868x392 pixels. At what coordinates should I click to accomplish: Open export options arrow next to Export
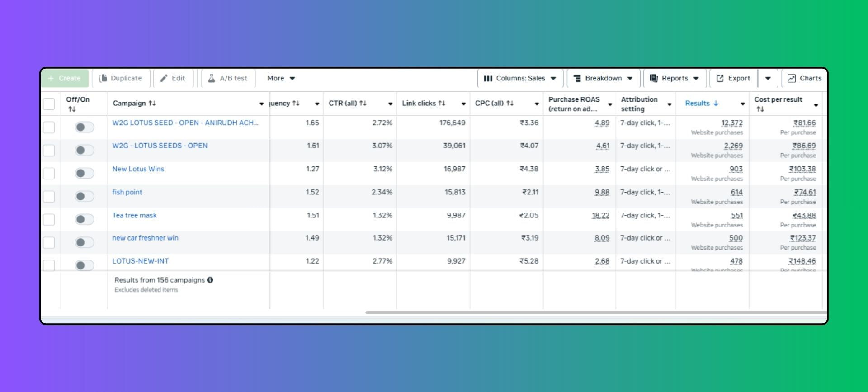pos(768,78)
